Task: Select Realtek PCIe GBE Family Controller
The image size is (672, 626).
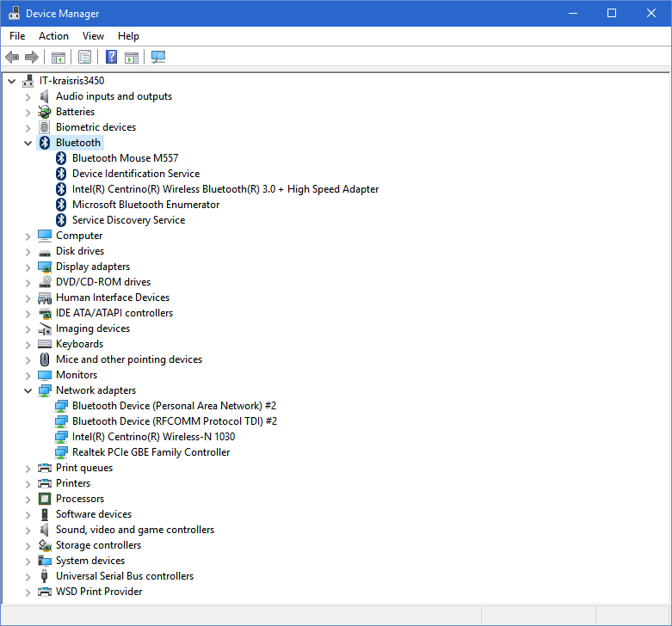Action: (151, 452)
